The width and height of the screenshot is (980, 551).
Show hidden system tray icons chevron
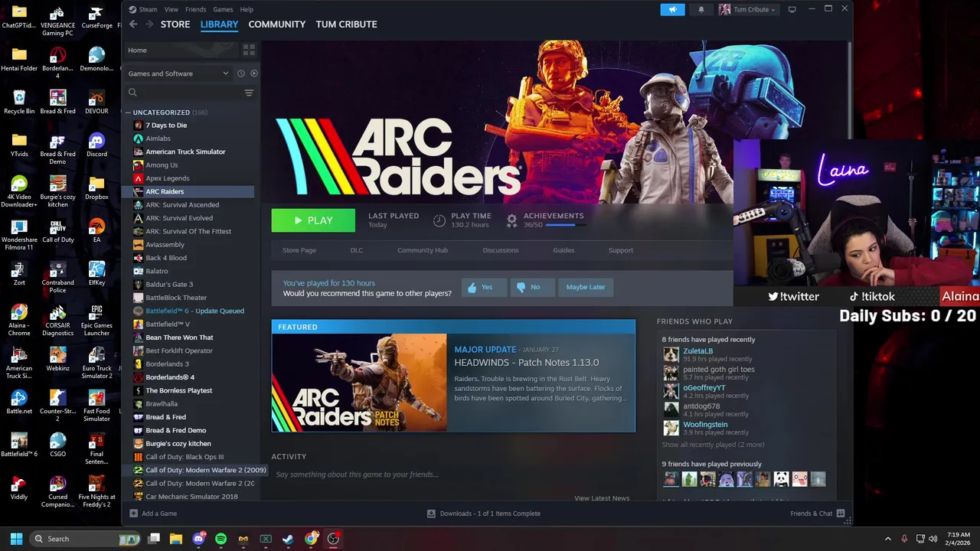coord(888,539)
